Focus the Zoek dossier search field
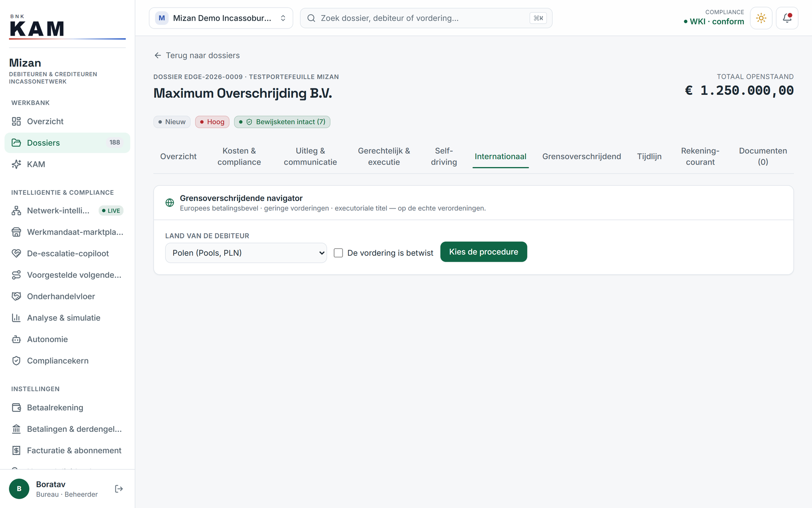This screenshot has height=508, width=812. (426, 18)
